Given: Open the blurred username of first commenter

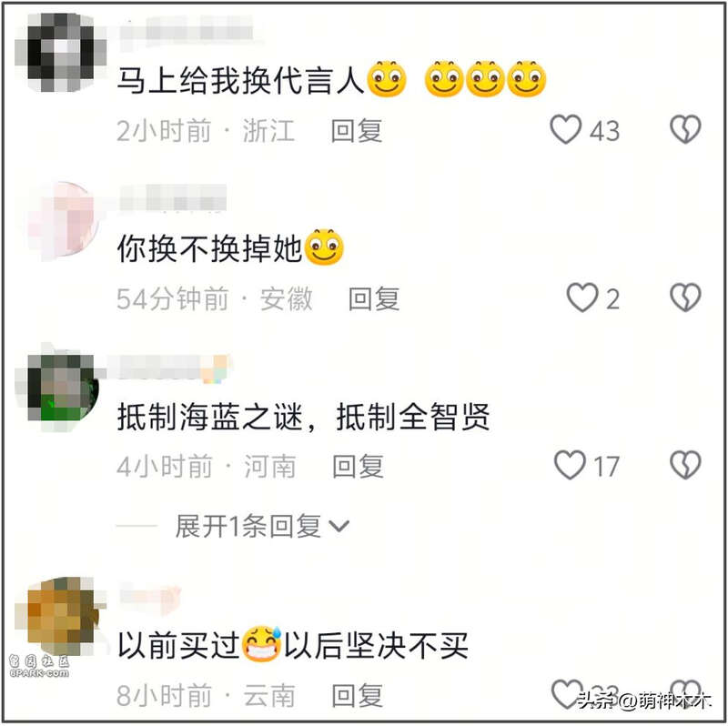Looking at the screenshot, I should point(187,33).
